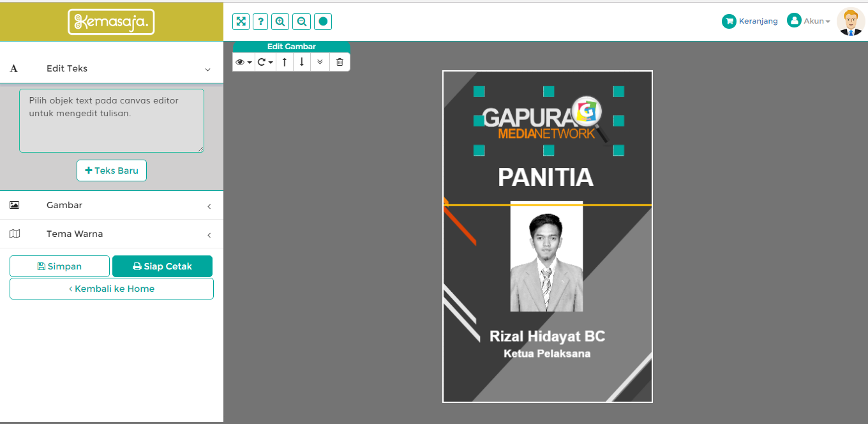Click the text editing textarea
Viewport: 868px width, 424px height.
tap(112, 121)
